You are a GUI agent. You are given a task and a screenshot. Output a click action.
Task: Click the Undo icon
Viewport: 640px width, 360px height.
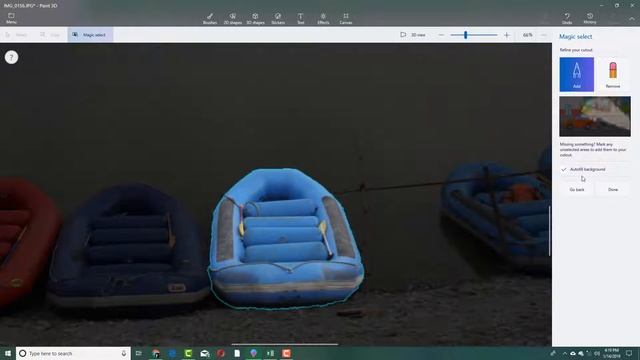pos(567,18)
